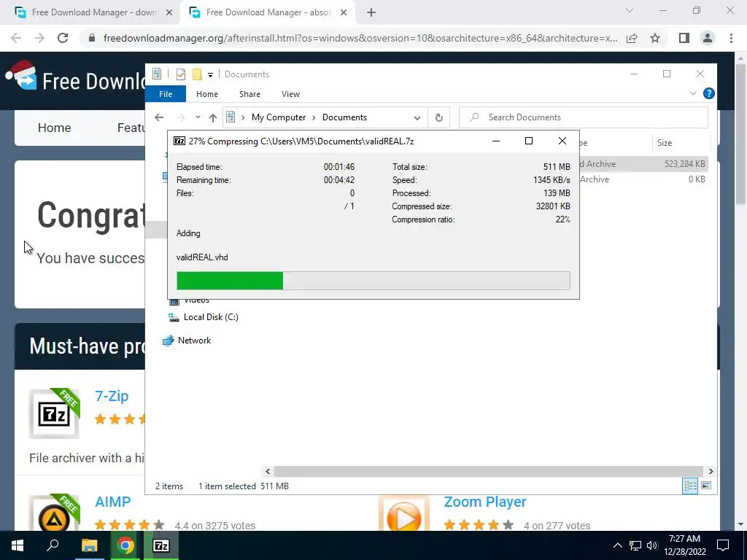Switch to Large icons view
Viewport: 747px width, 560px height.
pos(706,486)
